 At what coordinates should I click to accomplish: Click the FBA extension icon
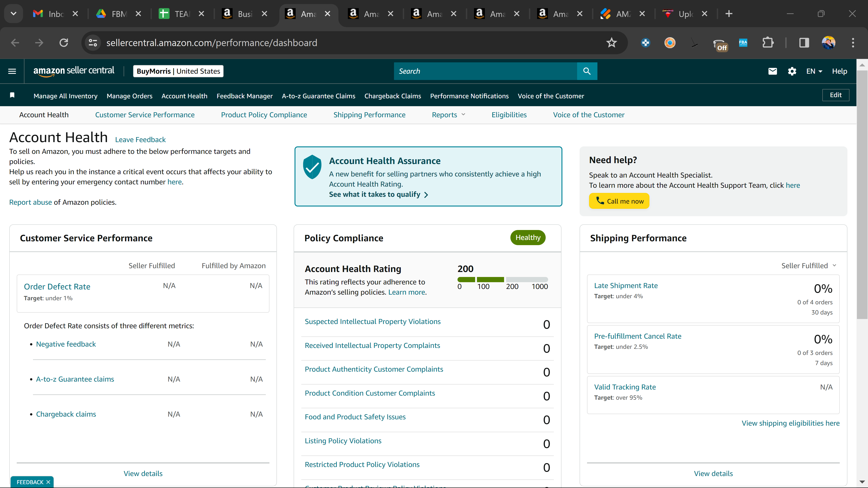click(x=743, y=43)
